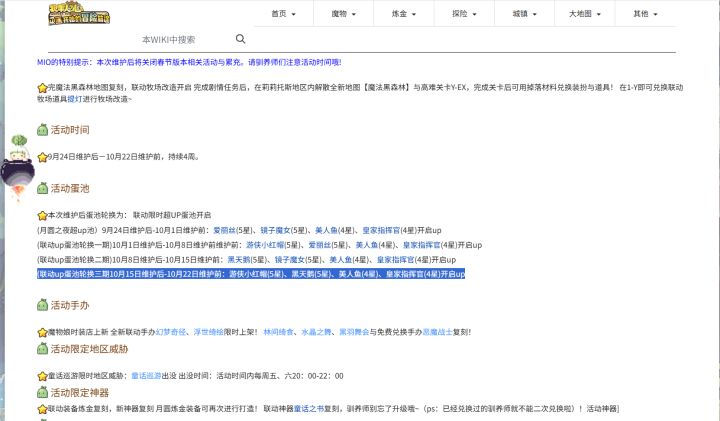Image resolution: width=720 pixels, height=421 pixels.
Task: Open 美人鱼 link in 轮换二期 row
Action: point(341,259)
